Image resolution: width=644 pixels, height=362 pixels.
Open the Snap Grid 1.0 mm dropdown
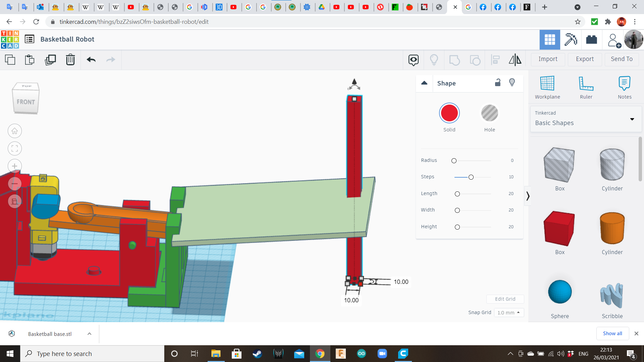509,312
